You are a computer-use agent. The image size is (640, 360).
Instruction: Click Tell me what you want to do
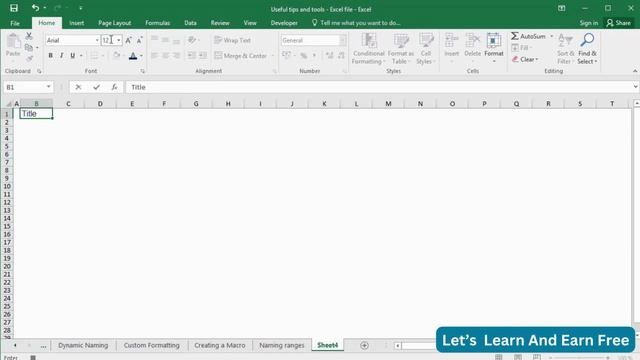click(x=356, y=23)
